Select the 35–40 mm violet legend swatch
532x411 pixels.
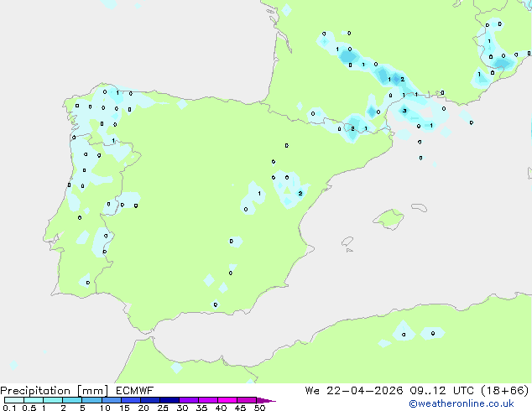tap(207, 400)
